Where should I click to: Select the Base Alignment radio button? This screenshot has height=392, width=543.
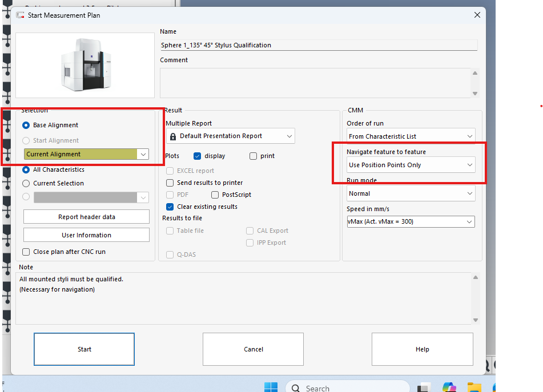click(x=26, y=125)
